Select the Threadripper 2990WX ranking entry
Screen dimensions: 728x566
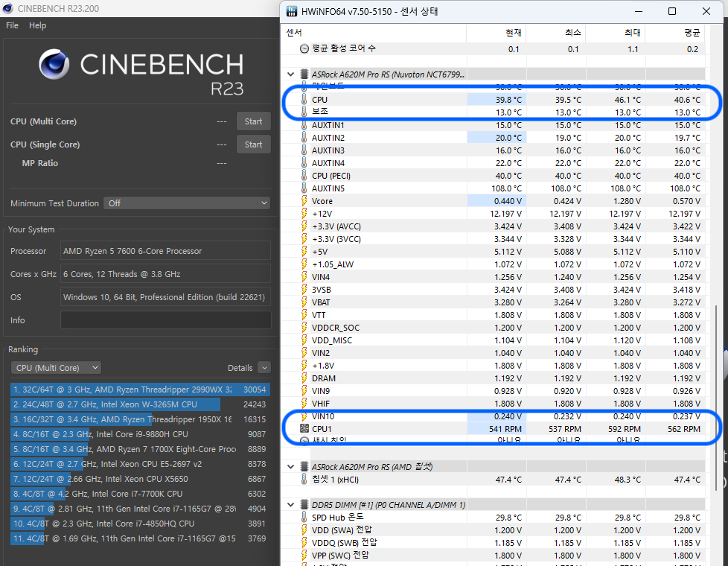click(140, 389)
